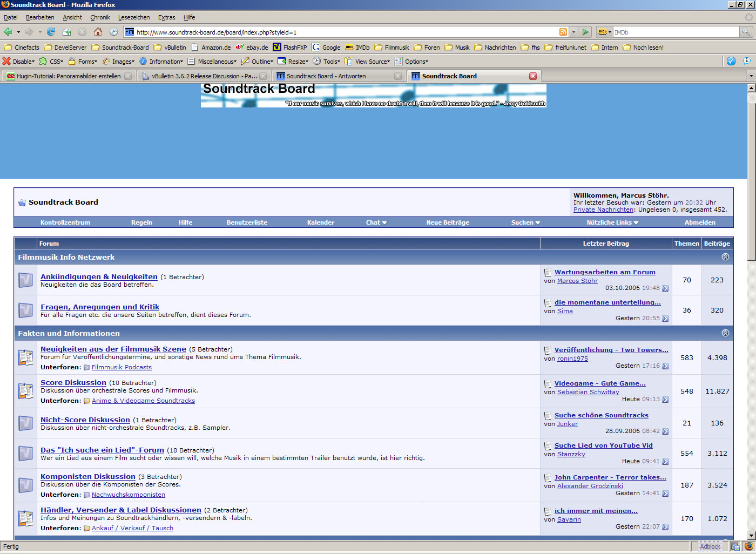Collapse the Filmmusik Info Netzwerk category
The image size is (756, 554).
tap(725, 257)
